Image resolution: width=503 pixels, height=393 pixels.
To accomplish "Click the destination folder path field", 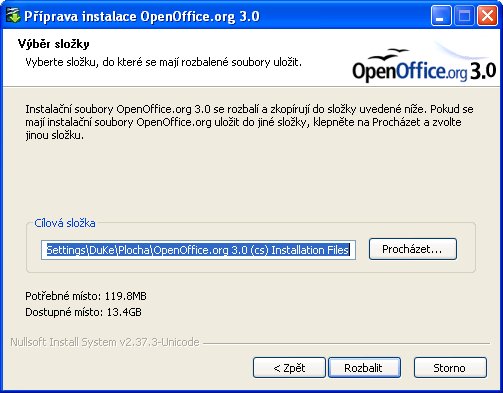I will tap(198, 250).
